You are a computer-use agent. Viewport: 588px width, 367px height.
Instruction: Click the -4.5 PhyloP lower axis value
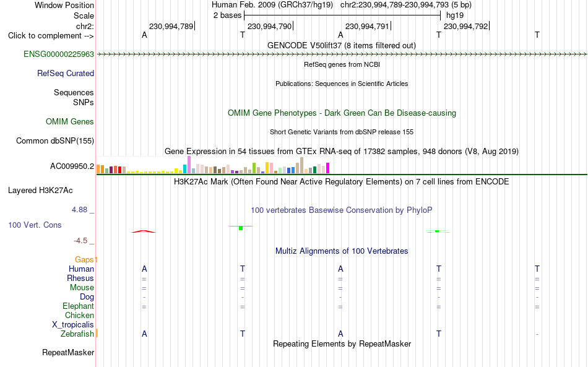pos(80,241)
